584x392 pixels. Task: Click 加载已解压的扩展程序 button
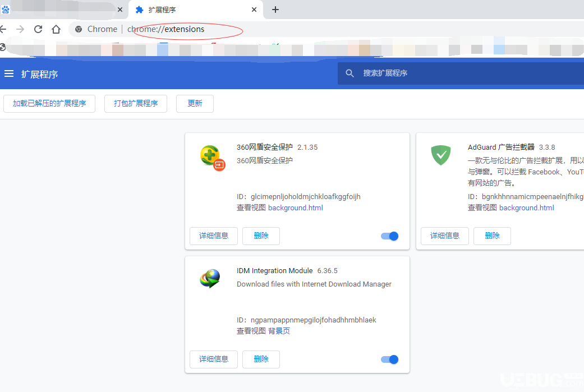pyautogui.click(x=49, y=104)
